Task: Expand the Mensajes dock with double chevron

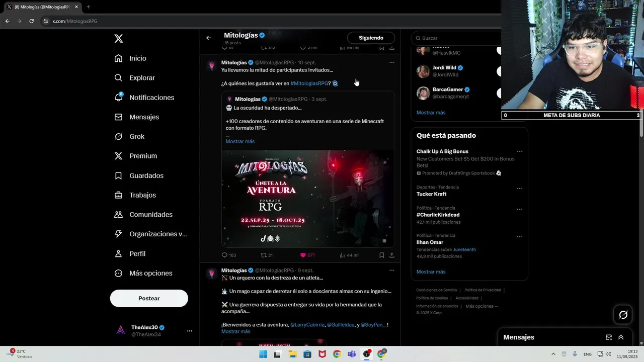Action: coord(621,337)
